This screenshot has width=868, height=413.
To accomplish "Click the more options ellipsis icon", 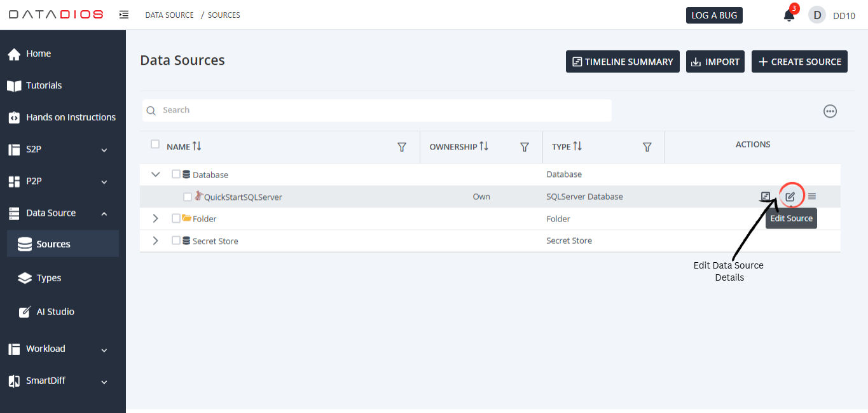I will pos(830,111).
